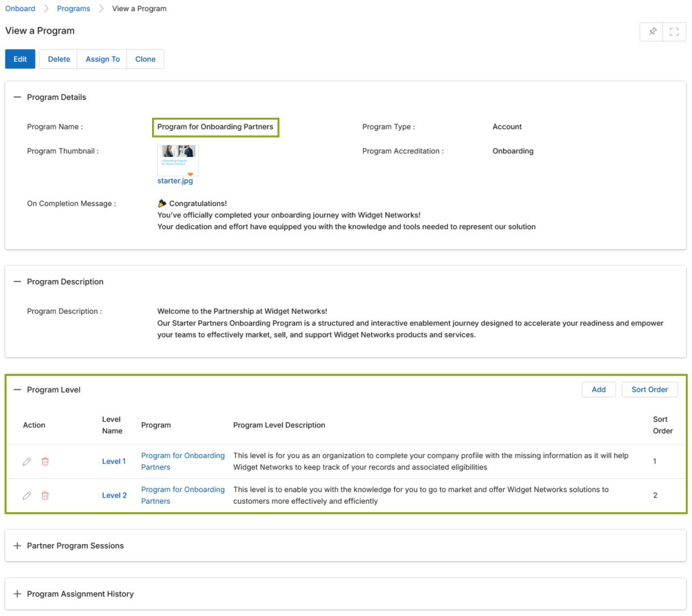
Task: Select the program name 'Program for Onboarding Partners' value
Action: tap(216, 127)
